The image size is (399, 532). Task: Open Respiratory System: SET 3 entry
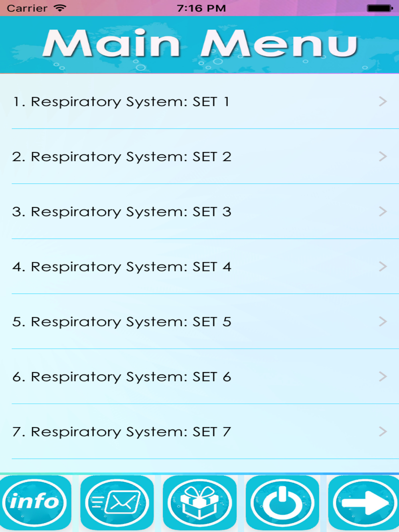[x=122, y=212]
